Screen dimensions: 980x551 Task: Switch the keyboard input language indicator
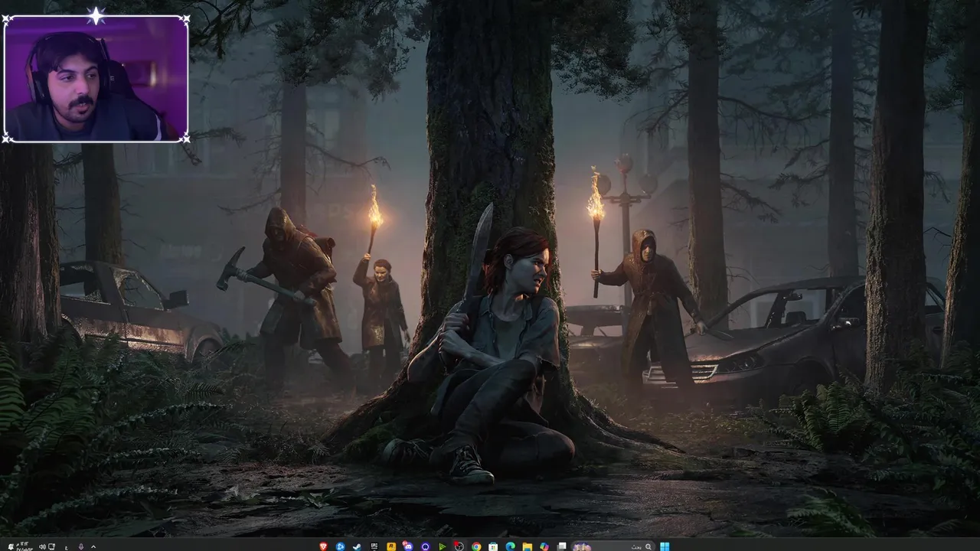click(67, 547)
